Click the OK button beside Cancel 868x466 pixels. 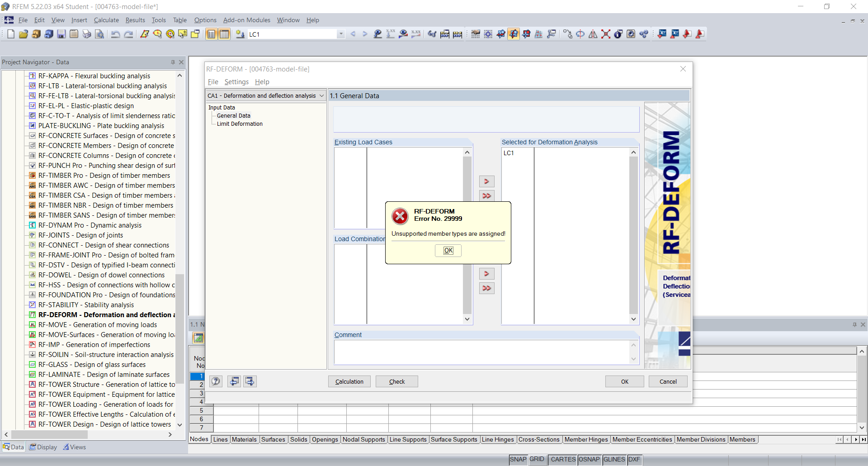625,381
